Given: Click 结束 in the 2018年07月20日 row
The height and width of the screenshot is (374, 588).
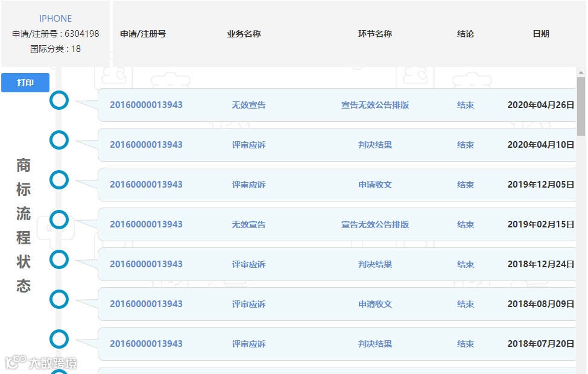Looking at the screenshot, I should point(466,344).
